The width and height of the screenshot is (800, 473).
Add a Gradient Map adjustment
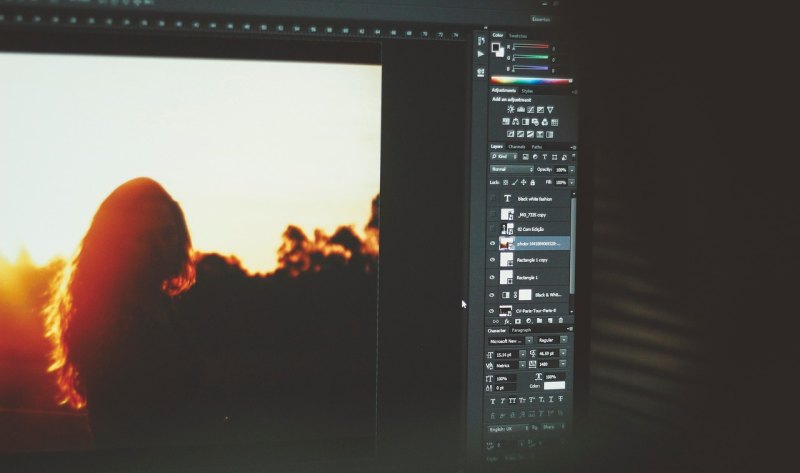[x=549, y=134]
